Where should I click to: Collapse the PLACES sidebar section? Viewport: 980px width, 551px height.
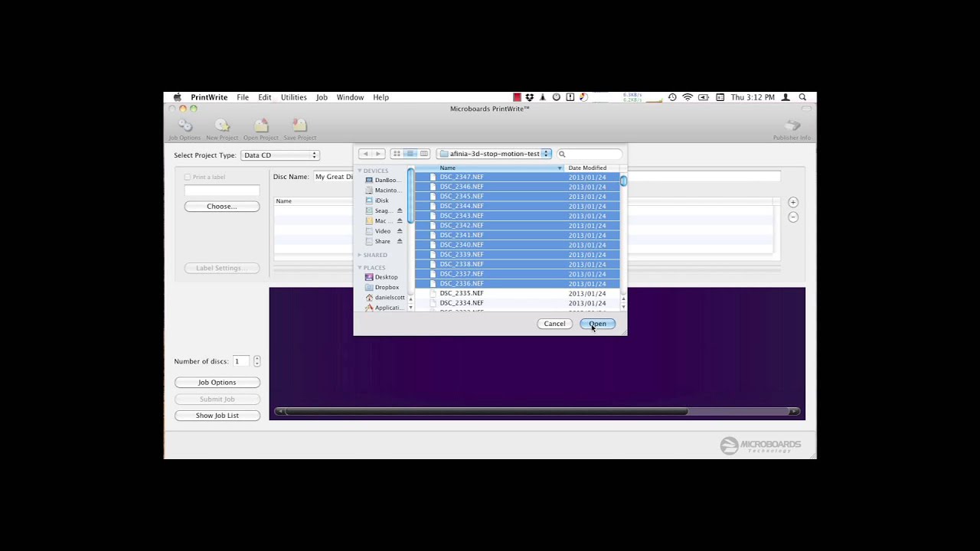[x=360, y=268]
